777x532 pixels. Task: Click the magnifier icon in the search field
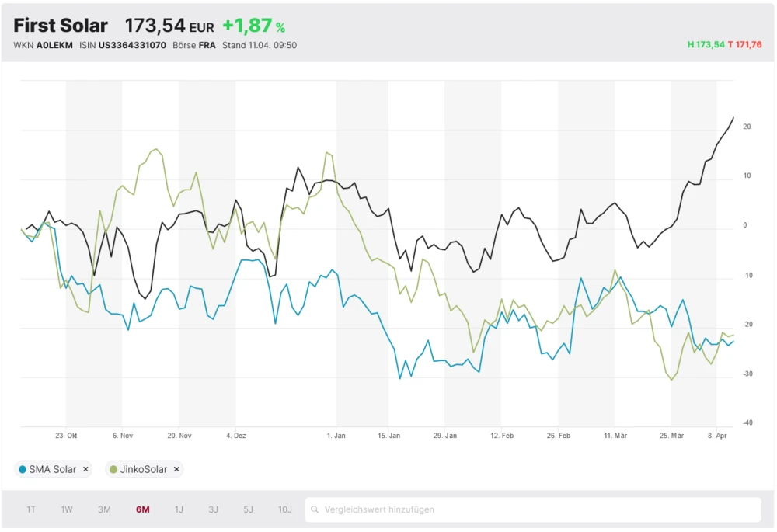click(x=315, y=509)
